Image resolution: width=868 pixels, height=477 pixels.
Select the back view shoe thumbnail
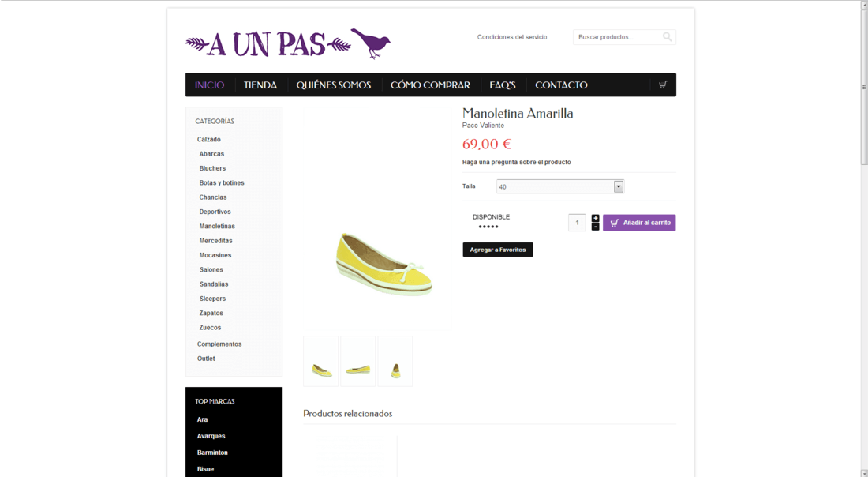tap(395, 361)
